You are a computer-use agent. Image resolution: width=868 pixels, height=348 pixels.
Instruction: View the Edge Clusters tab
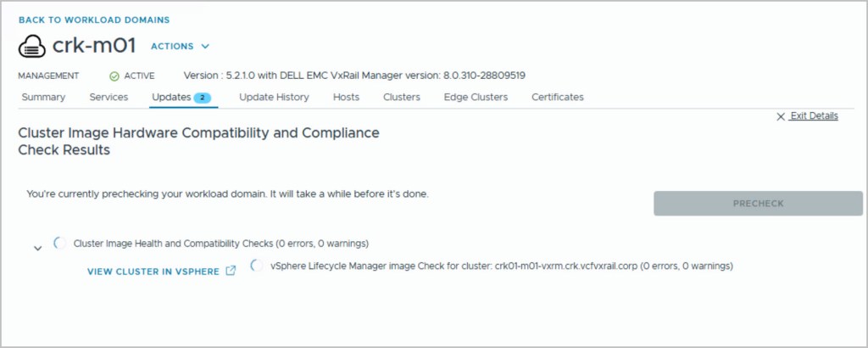[x=476, y=97]
